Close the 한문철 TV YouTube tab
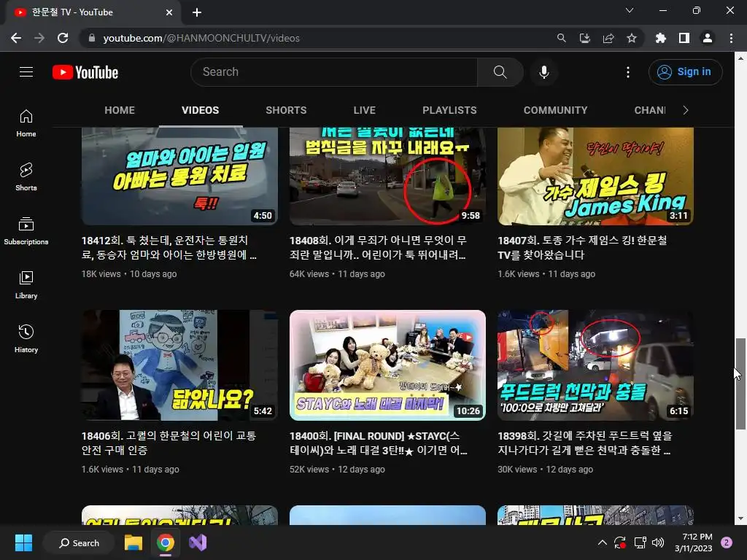The height and width of the screenshot is (560, 747). (x=169, y=12)
